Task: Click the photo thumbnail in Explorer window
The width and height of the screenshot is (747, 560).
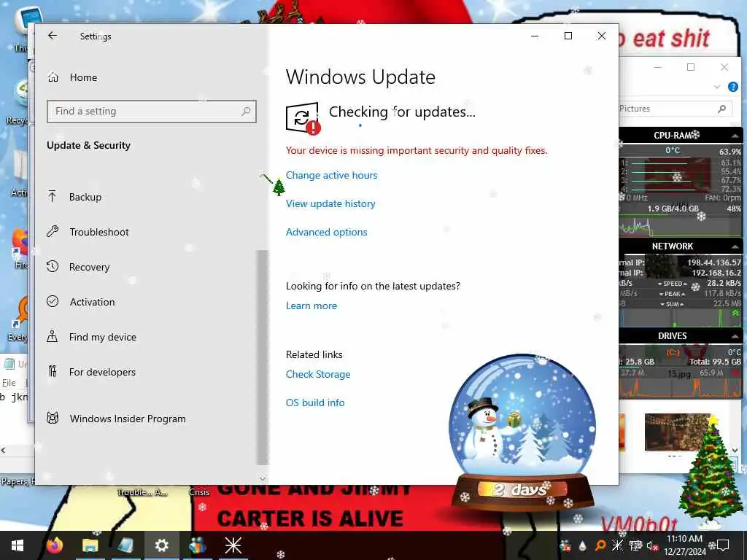Action: 677,432
